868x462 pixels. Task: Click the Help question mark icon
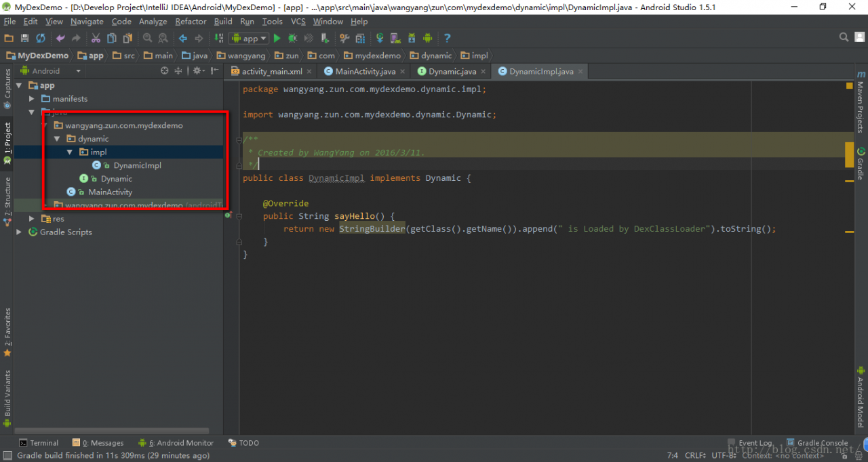447,39
